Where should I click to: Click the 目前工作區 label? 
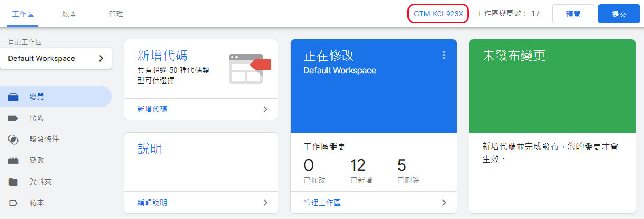tap(24, 41)
